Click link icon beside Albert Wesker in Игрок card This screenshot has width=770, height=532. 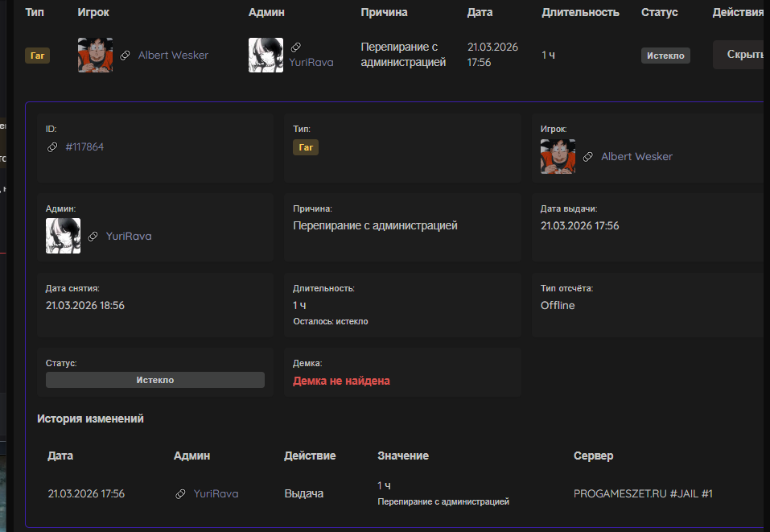(x=588, y=157)
